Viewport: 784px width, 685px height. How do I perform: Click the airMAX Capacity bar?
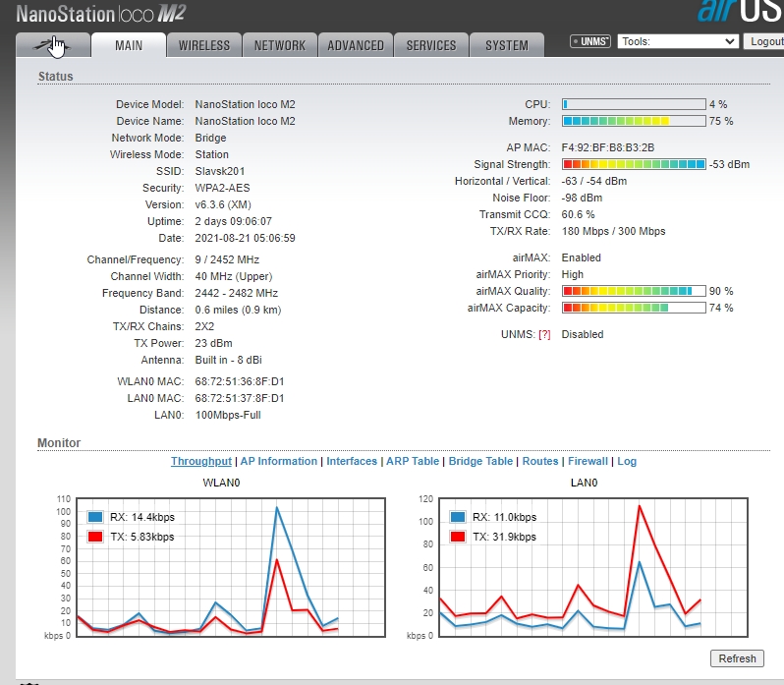[x=634, y=308]
